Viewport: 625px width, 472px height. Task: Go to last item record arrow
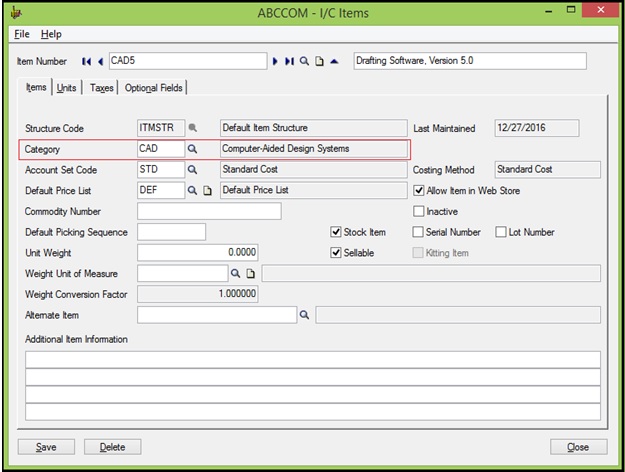tap(289, 61)
